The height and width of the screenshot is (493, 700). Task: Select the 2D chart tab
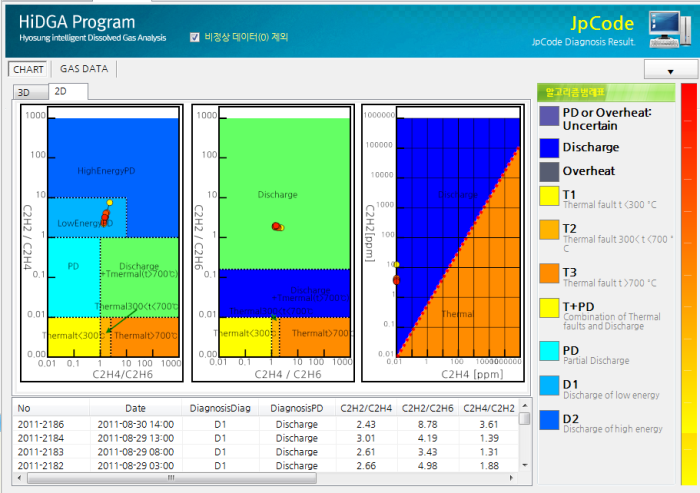pyautogui.click(x=68, y=92)
